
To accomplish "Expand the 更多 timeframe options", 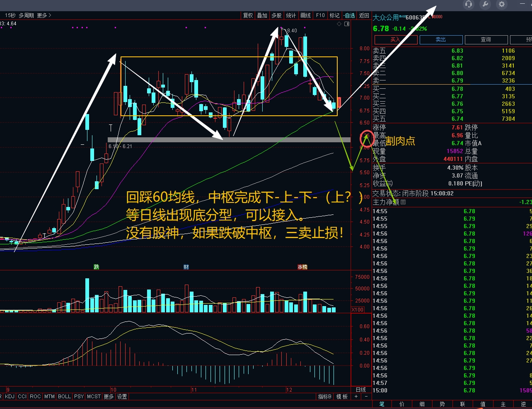I will pos(44,15).
